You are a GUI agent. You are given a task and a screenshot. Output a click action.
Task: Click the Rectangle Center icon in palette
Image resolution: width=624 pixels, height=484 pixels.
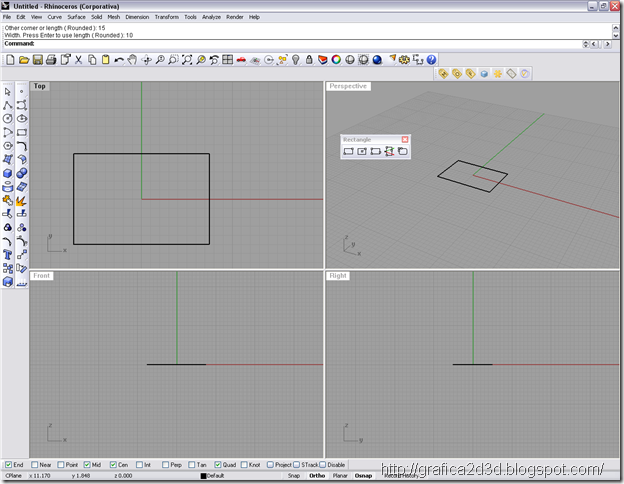click(x=362, y=151)
